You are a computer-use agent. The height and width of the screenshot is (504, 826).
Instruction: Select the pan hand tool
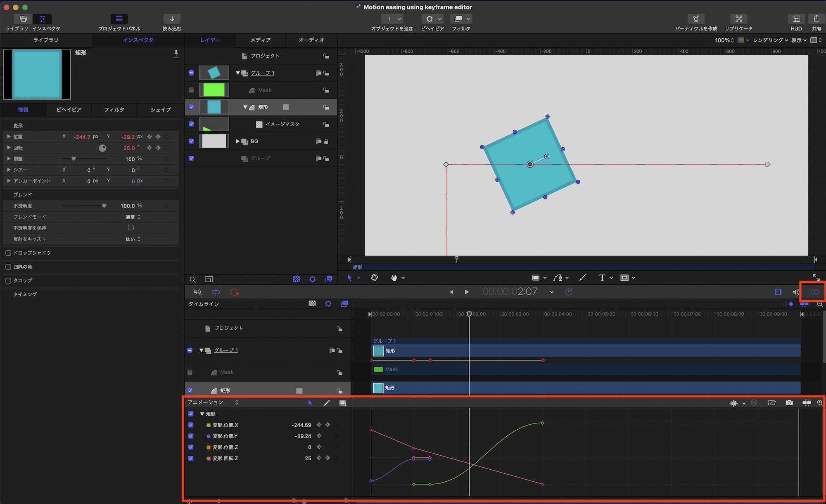point(394,278)
